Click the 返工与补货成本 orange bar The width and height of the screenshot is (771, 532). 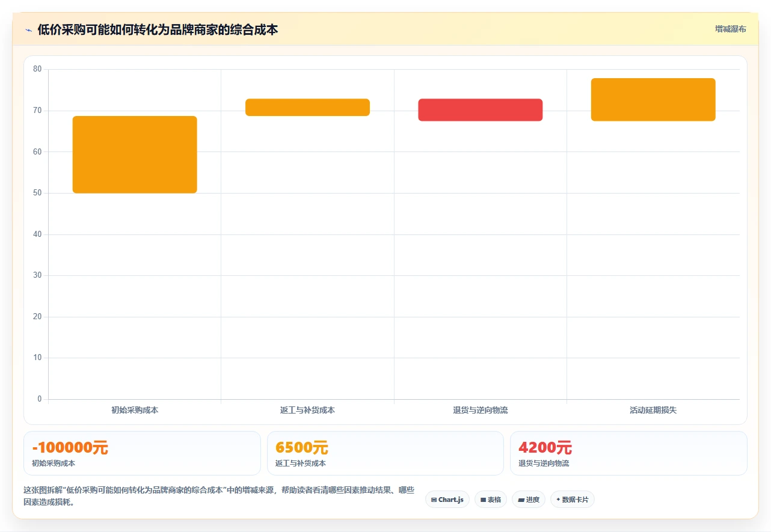307,108
